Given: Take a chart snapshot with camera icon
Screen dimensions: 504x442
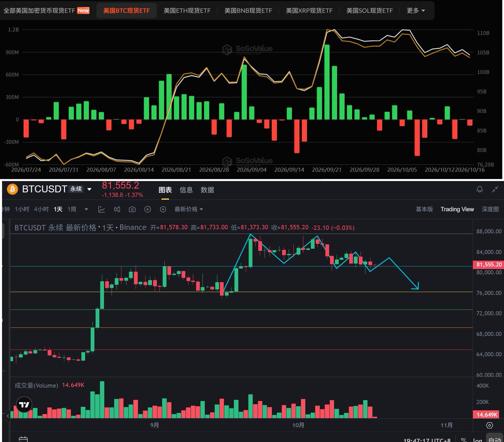Looking at the screenshot, I should coord(132,209).
